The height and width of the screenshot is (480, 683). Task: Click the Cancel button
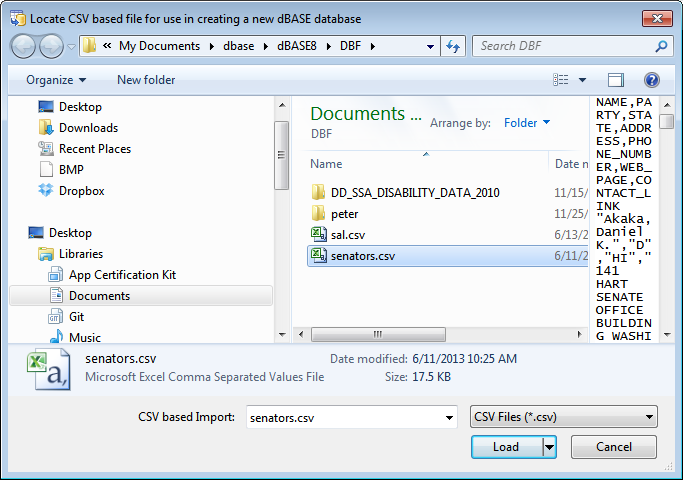click(614, 447)
